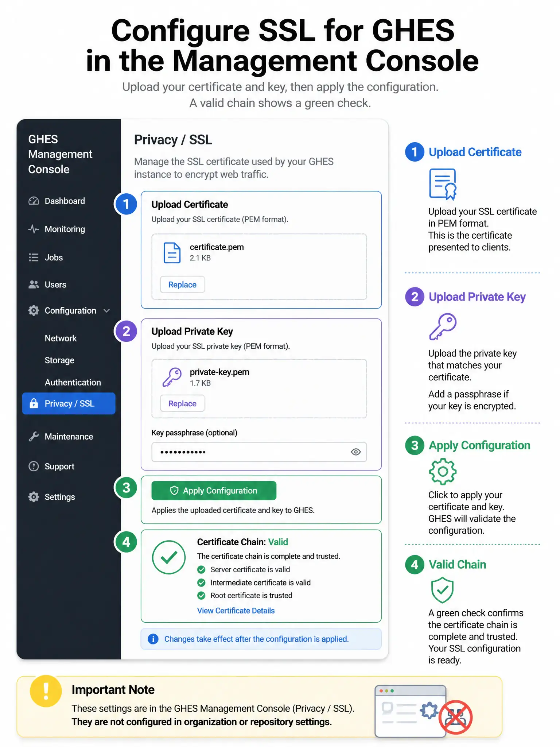Click the green shield icon under Valid Chain
The height and width of the screenshot is (747, 560).
(x=442, y=590)
